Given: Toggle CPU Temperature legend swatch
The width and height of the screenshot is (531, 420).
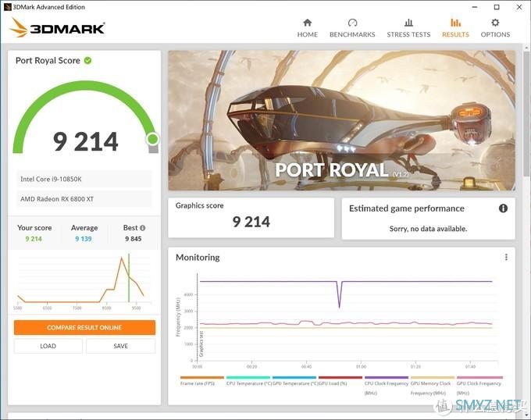Looking at the screenshot, I should point(248,377).
